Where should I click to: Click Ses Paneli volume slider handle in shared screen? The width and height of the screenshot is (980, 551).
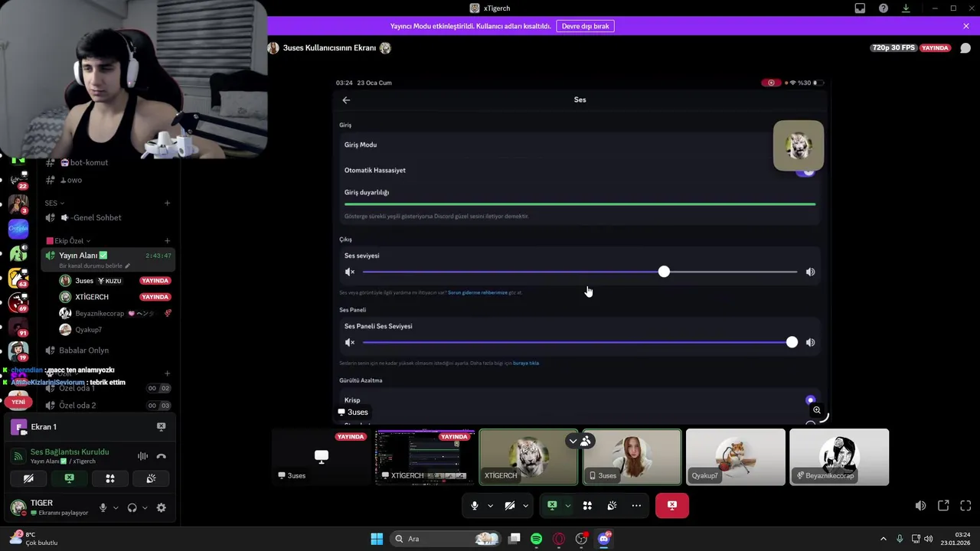point(792,342)
